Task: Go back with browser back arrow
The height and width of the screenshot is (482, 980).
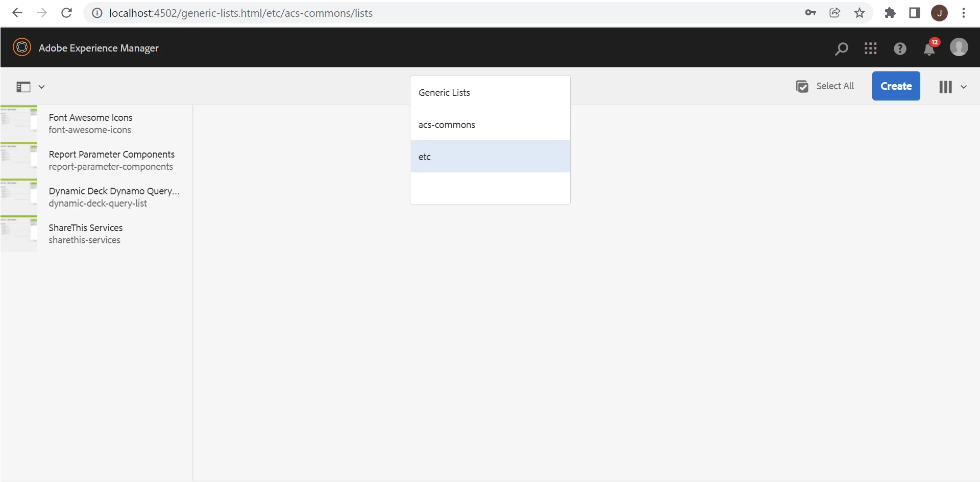Action: tap(17, 13)
